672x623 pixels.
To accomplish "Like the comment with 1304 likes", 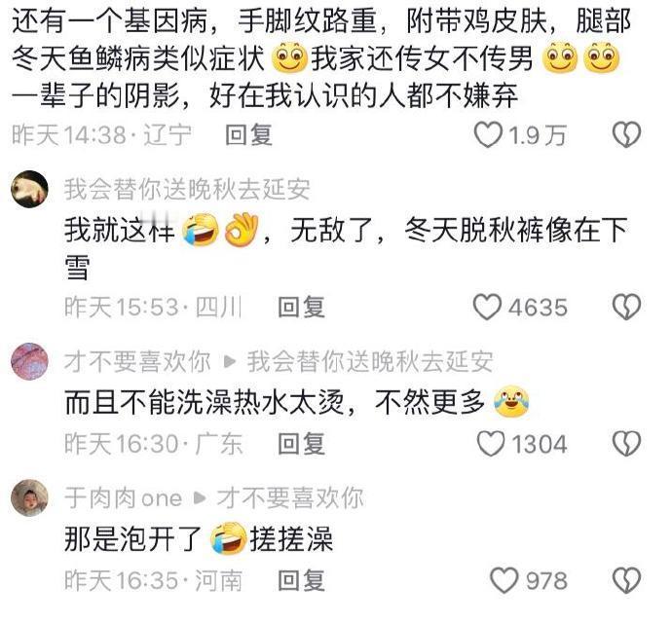I will click(x=491, y=444).
